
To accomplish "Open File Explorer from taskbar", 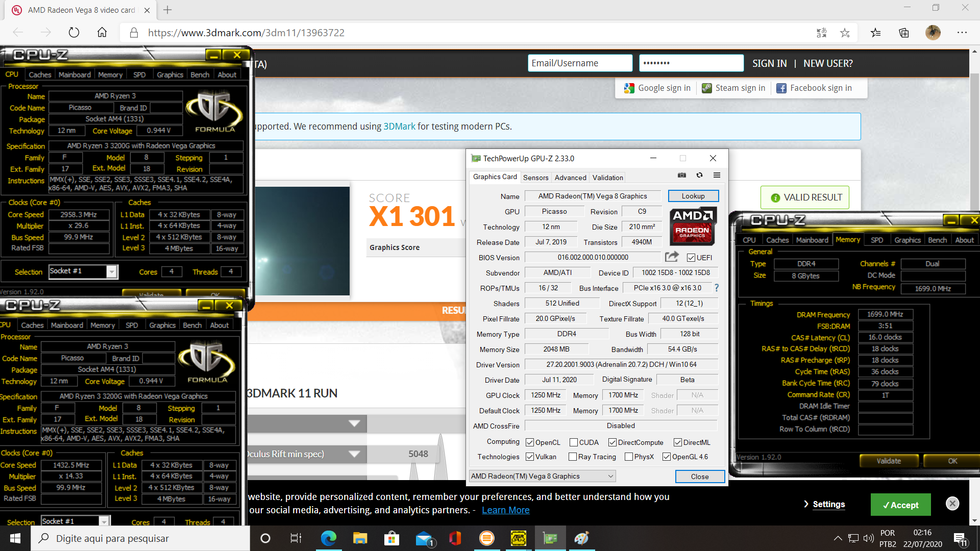I will [360, 538].
